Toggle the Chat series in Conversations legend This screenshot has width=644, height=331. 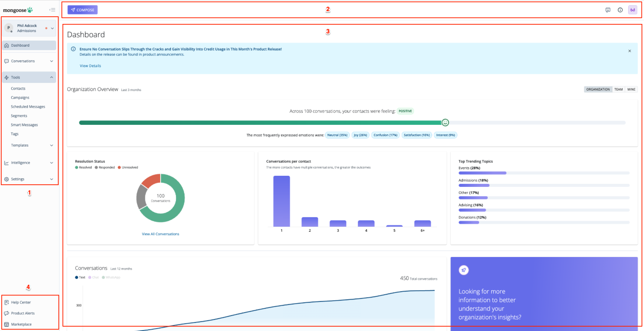click(94, 278)
